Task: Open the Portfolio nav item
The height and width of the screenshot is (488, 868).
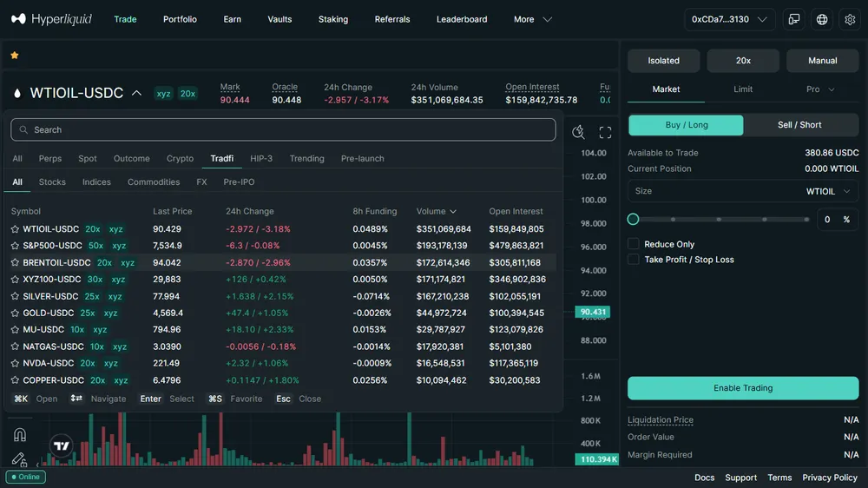Action: coord(180,19)
